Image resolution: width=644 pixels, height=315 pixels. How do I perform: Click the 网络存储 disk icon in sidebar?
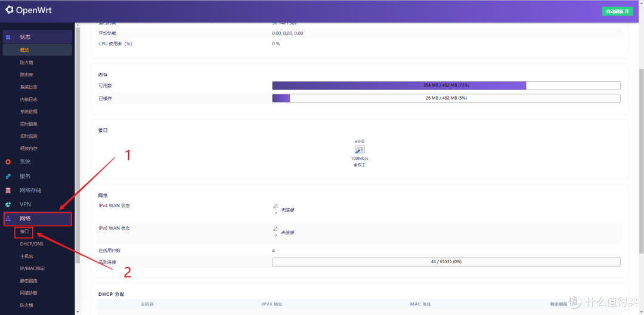[x=8, y=190]
